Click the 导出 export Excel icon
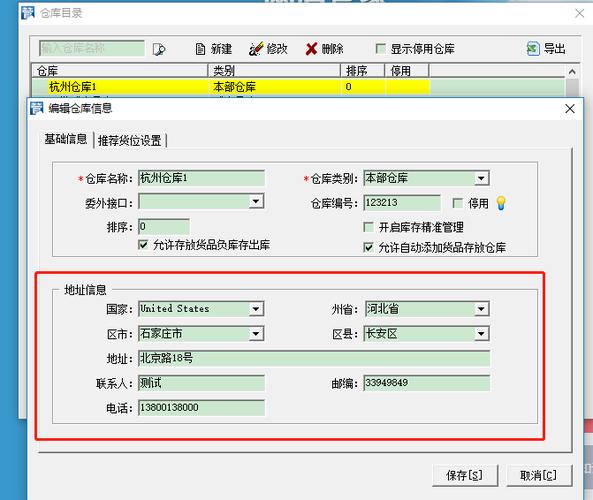Screen dimensions: 593x500 coord(533,49)
